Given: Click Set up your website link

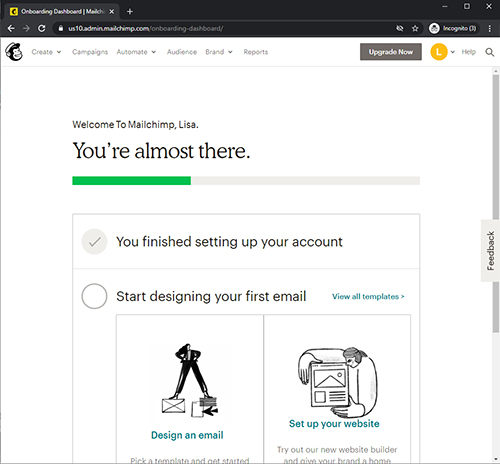Looking at the screenshot, I should click(334, 424).
